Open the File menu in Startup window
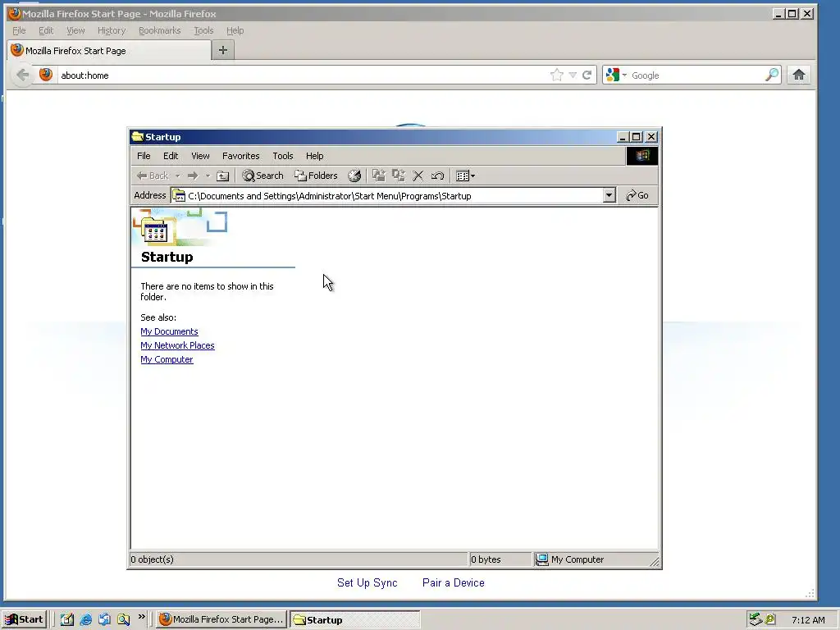The height and width of the screenshot is (630, 840). coord(144,156)
